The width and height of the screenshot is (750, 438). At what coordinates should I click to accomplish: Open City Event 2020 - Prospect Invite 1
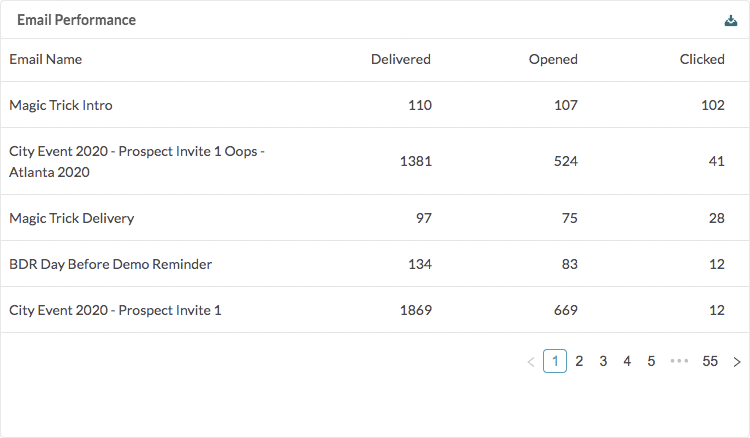tap(375, 310)
